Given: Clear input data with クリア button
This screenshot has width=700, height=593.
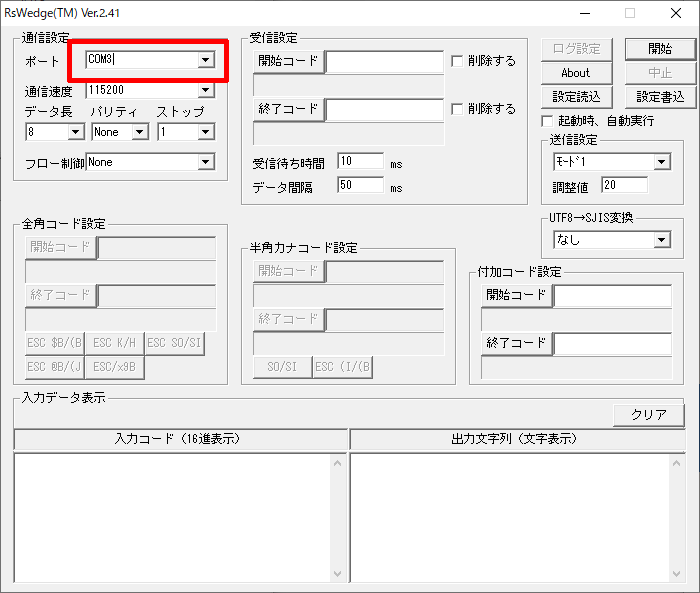Looking at the screenshot, I should 649,415.
